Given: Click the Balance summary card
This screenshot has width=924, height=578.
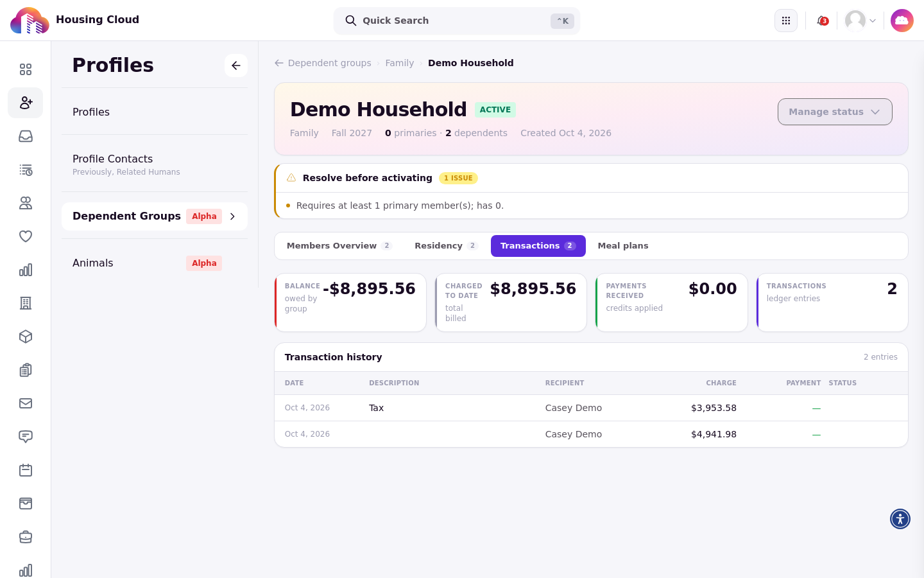Looking at the screenshot, I should pyautogui.click(x=350, y=302).
